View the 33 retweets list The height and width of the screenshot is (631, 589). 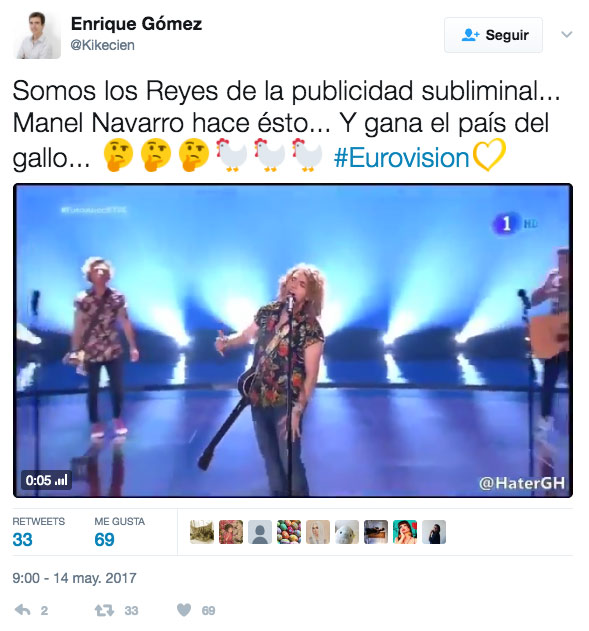click(38, 531)
